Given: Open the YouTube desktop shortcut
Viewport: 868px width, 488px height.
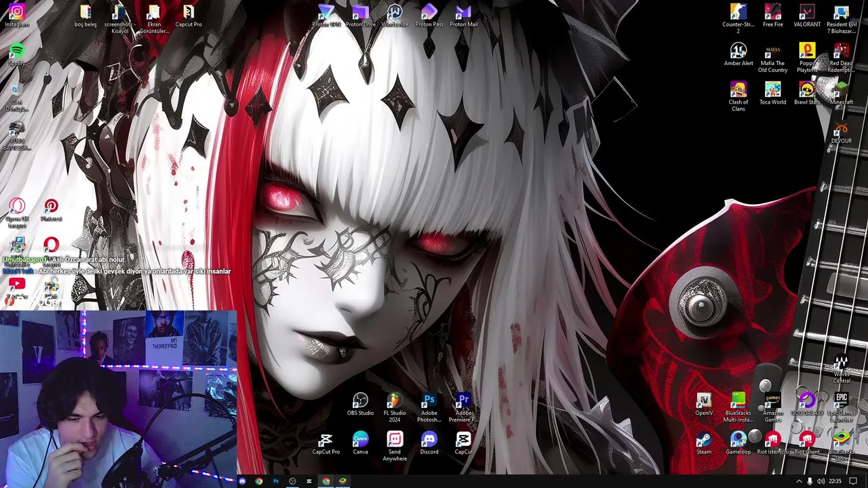Looking at the screenshot, I should tap(17, 287).
